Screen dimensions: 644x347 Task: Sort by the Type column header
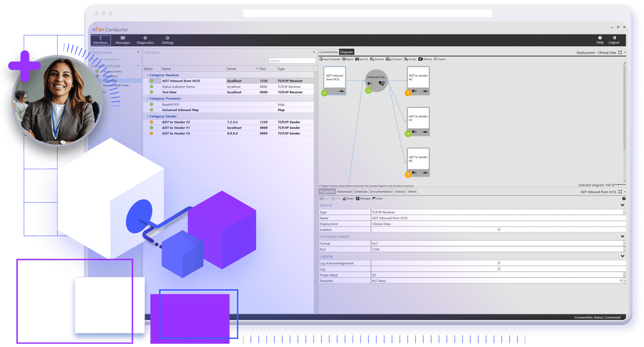click(296, 69)
